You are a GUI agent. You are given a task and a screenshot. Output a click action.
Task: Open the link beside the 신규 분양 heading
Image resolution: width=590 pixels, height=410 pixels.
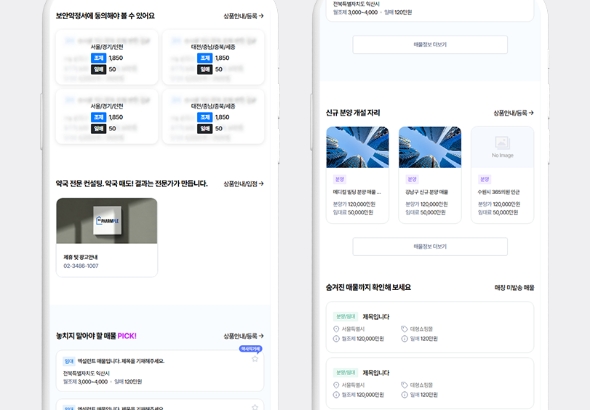coord(514,113)
